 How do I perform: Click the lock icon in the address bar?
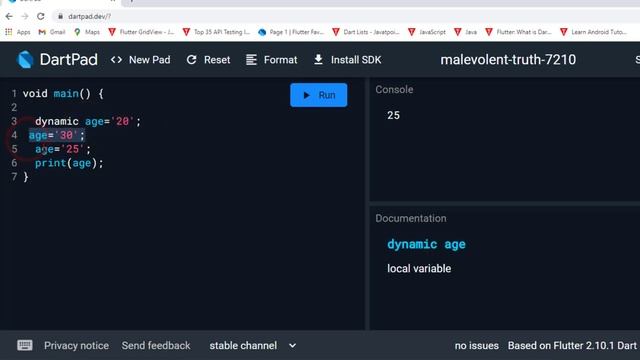pyautogui.click(x=60, y=16)
